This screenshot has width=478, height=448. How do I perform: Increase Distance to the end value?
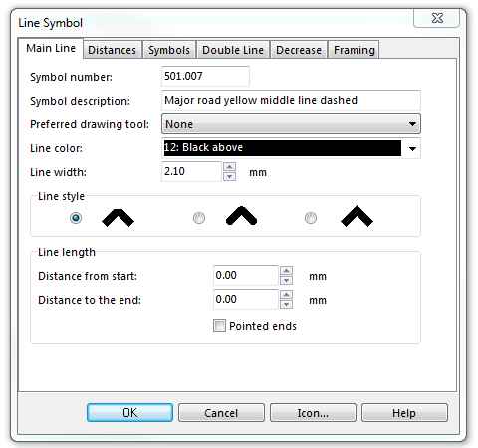click(286, 295)
